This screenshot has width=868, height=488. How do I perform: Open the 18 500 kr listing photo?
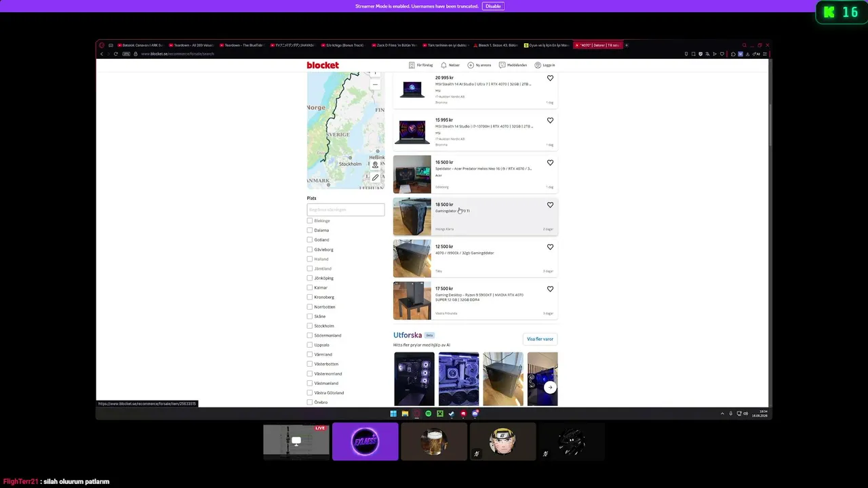(x=412, y=217)
